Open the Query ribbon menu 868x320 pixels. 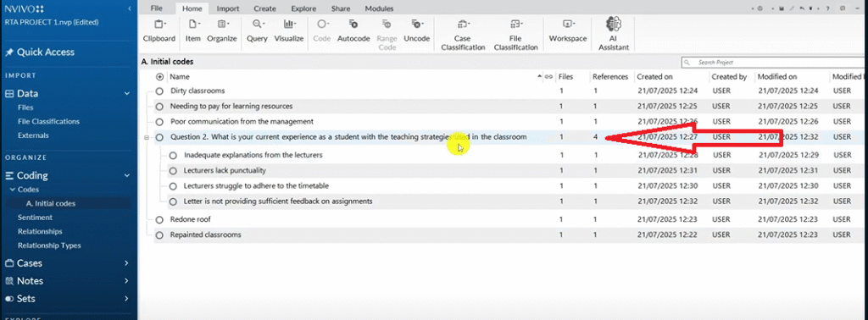pyautogui.click(x=257, y=31)
